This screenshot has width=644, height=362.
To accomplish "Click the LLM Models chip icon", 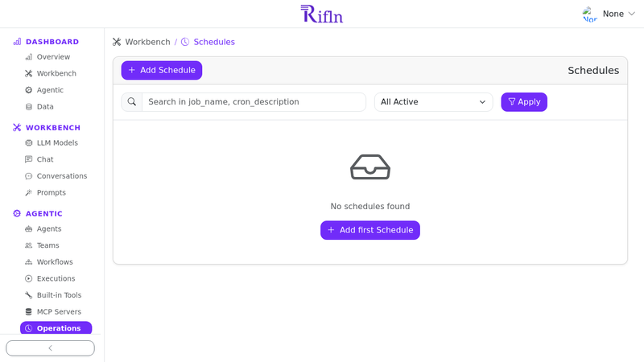I will point(29,143).
